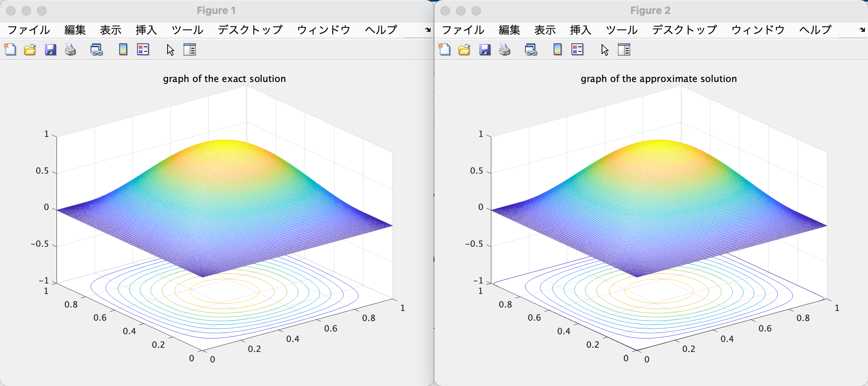This screenshot has width=868, height=386.
Task: Open 表示 menu in Figure 2
Action: (x=545, y=30)
